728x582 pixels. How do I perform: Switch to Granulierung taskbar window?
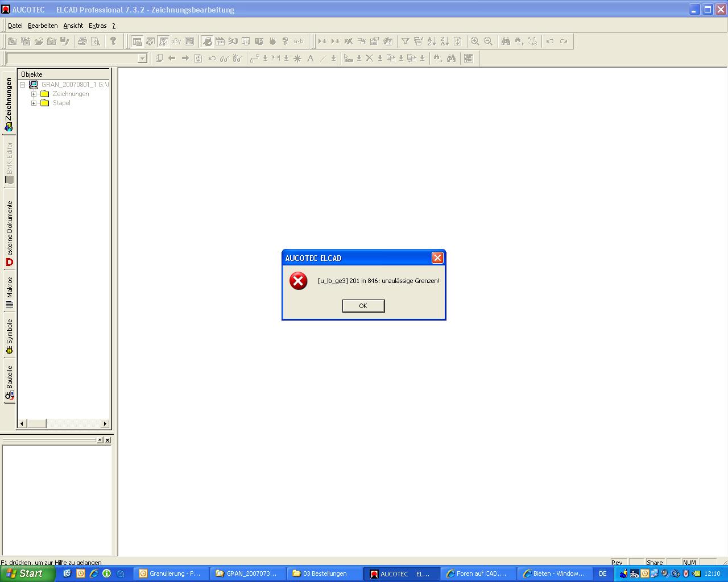(x=171, y=573)
